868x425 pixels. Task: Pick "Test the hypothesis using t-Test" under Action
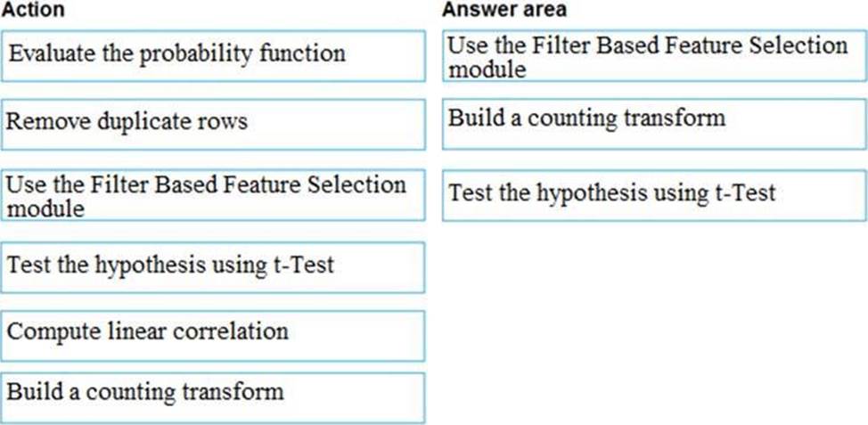tap(212, 266)
